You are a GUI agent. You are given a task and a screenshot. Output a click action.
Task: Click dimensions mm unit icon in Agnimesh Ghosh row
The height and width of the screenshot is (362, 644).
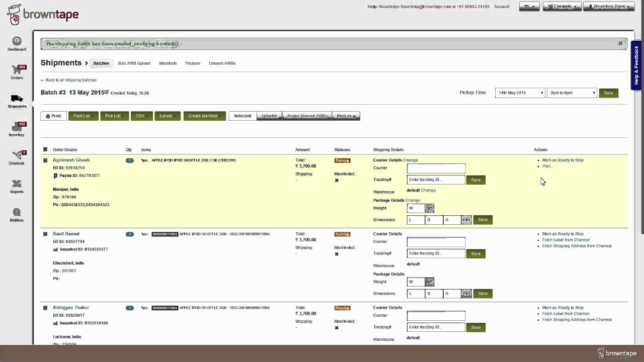pos(466,220)
